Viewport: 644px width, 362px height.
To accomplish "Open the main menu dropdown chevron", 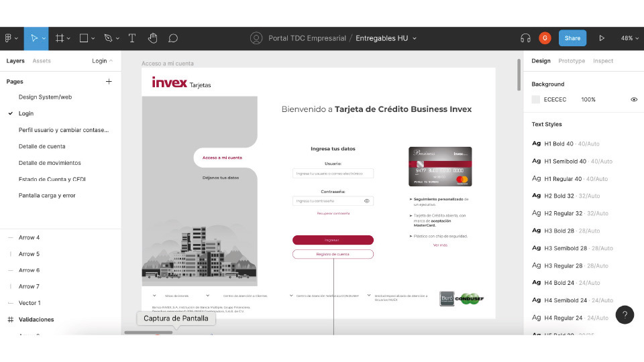I will click(x=16, y=38).
